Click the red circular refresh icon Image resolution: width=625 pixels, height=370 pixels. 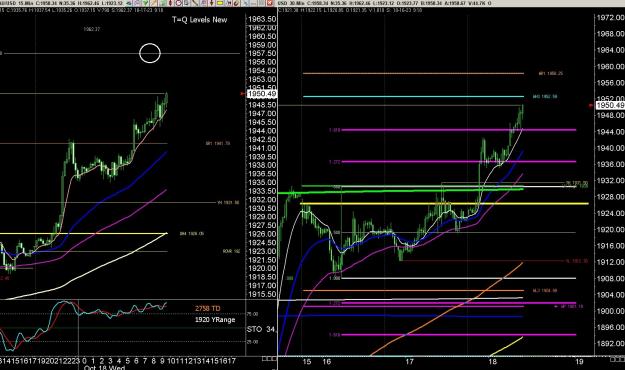236,3
